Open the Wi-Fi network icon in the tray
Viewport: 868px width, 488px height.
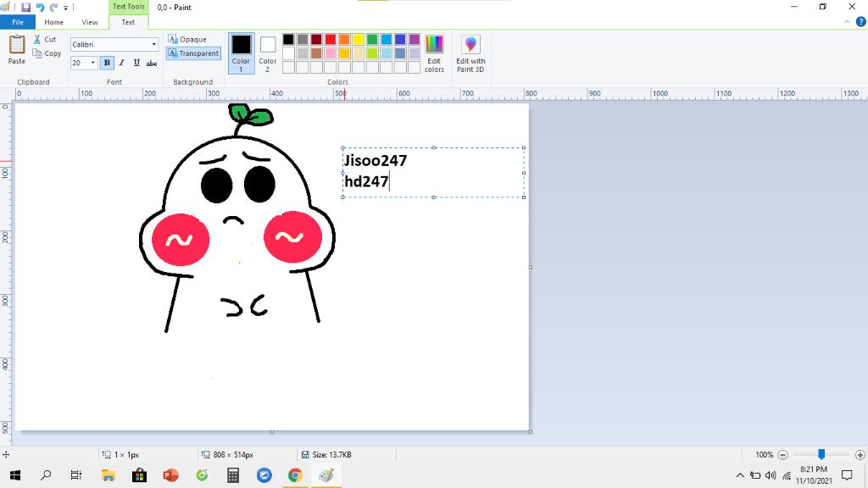(x=787, y=475)
